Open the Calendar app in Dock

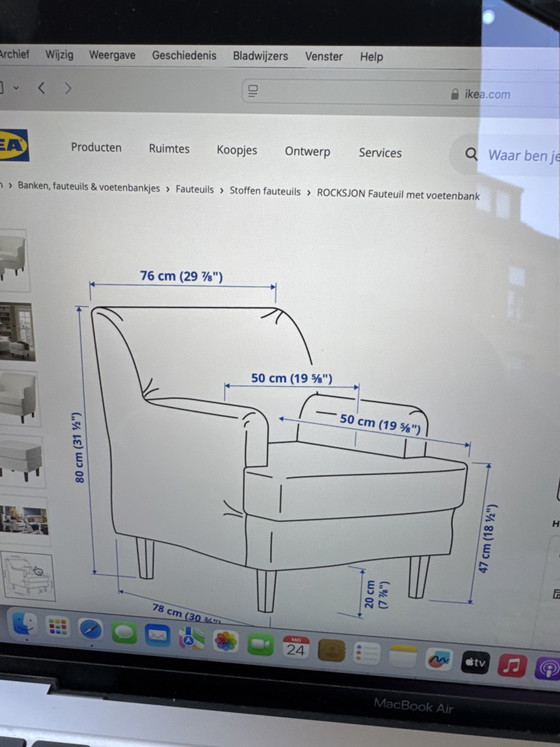(x=295, y=647)
